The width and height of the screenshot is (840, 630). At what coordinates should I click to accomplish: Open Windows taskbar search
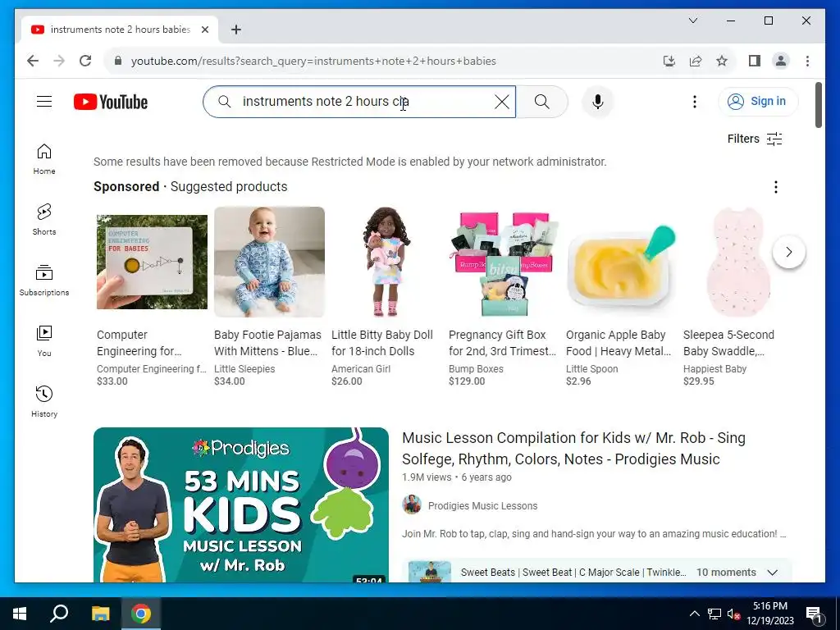click(59, 614)
